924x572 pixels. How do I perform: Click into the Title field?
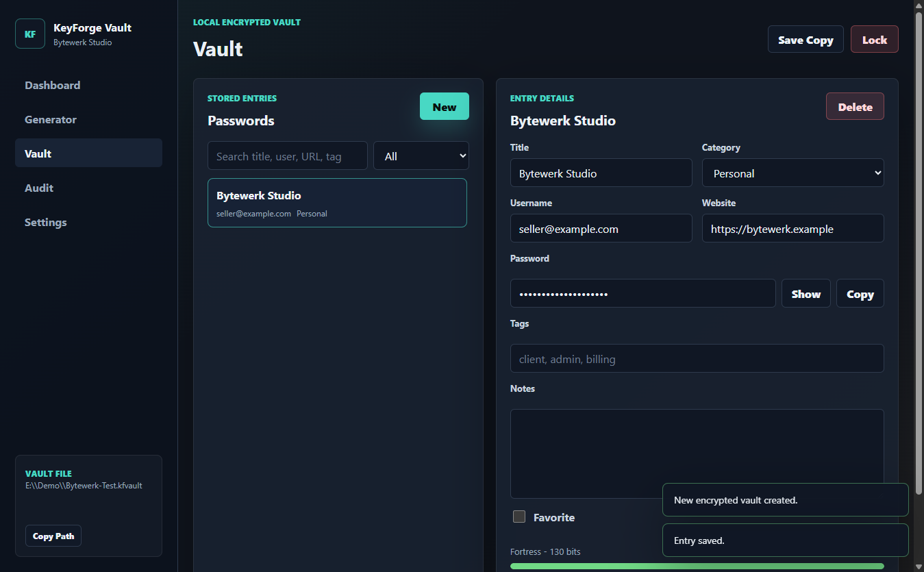click(x=601, y=173)
